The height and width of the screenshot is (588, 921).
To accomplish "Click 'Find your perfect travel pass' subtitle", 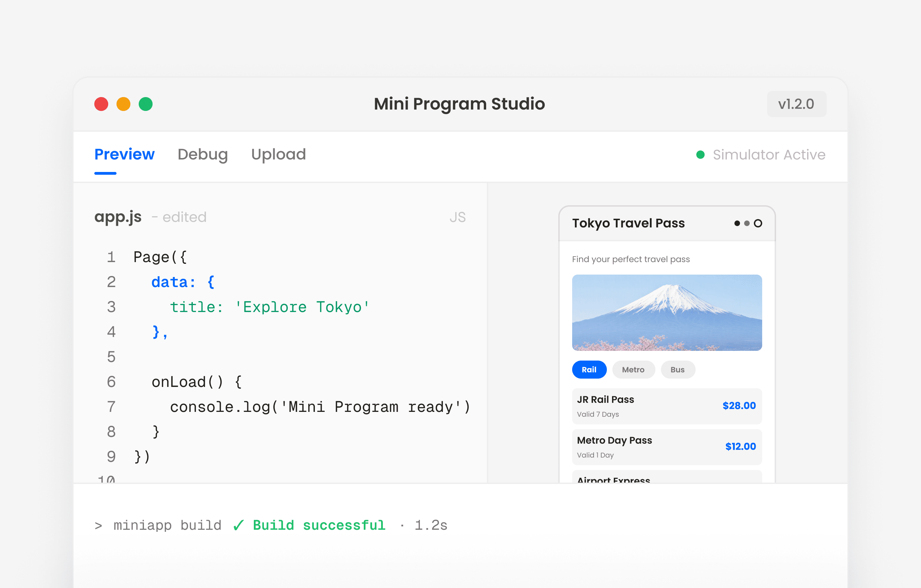I will [631, 259].
